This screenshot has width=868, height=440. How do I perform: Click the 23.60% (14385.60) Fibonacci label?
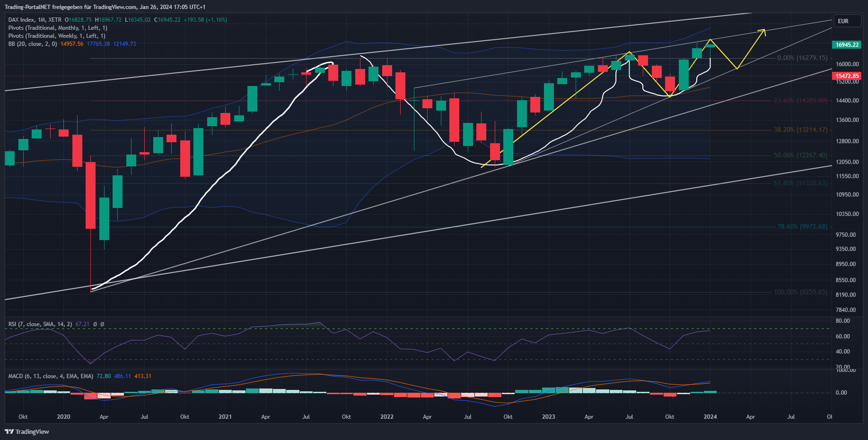click(800, 101)
